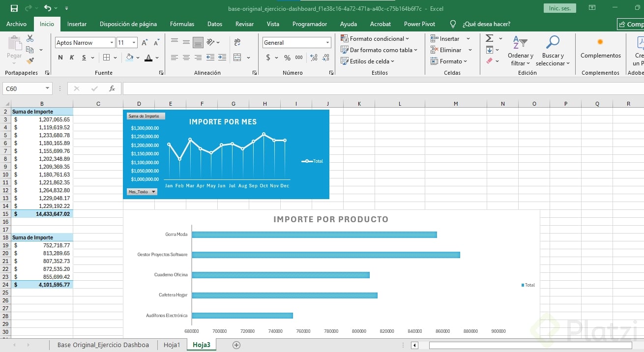Click the AutoSum sigma icon

[x=489, y=38]
